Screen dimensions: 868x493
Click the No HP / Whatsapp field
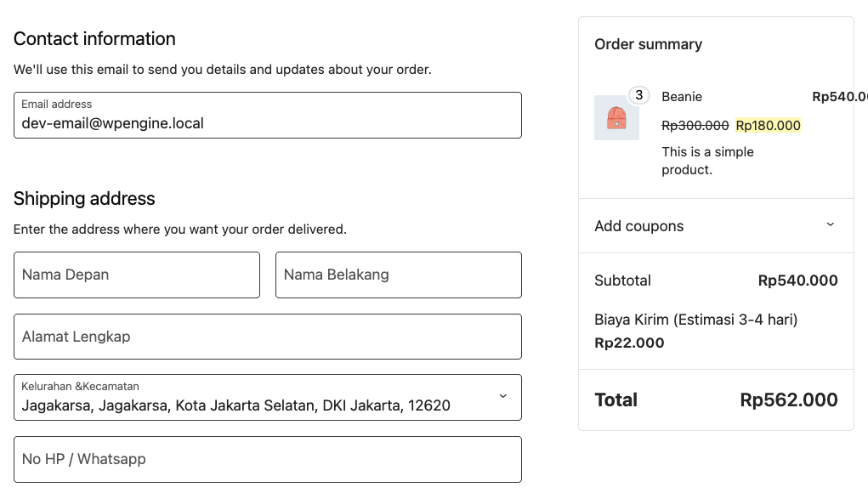click(267, 459)
